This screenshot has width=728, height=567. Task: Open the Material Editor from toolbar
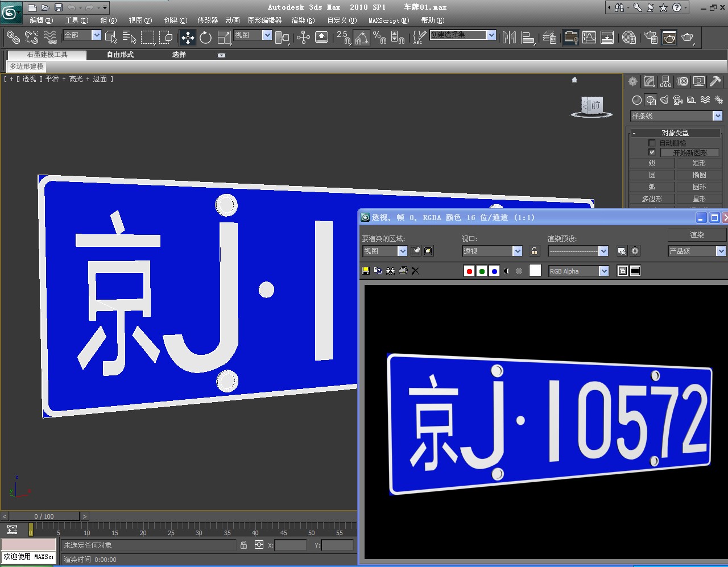coord(628,38)
